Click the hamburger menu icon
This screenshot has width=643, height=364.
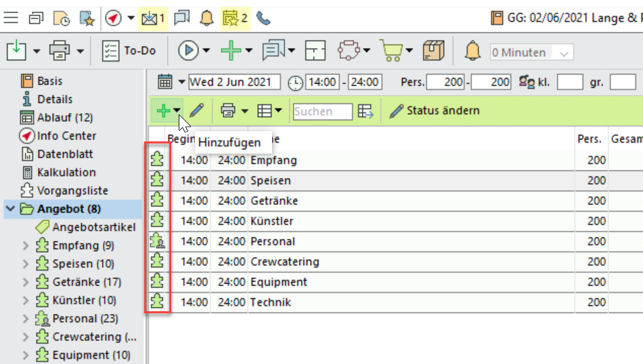click(x=11, y=18)
